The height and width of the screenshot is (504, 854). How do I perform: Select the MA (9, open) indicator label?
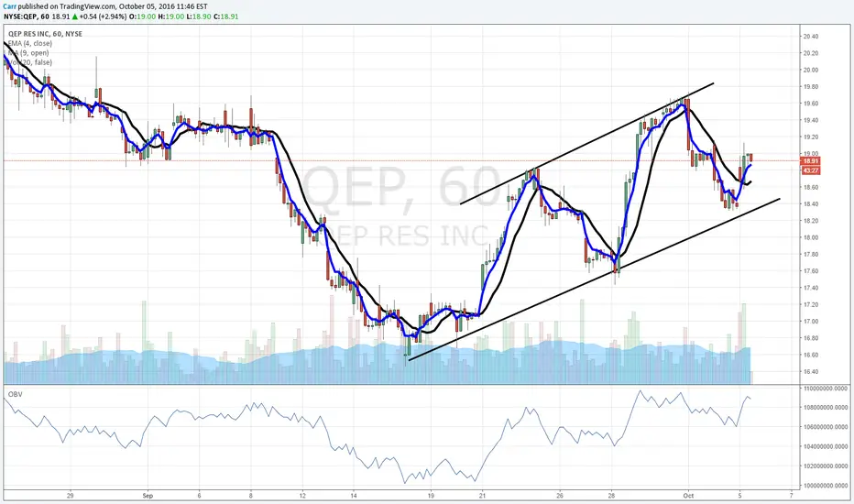tap(28, 53)
